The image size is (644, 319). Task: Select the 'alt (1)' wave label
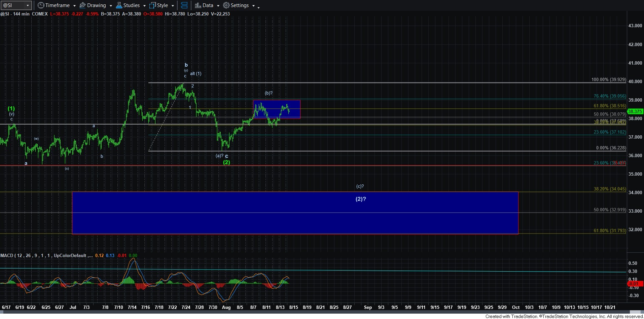pyautogui.click(x=196, y=74)
